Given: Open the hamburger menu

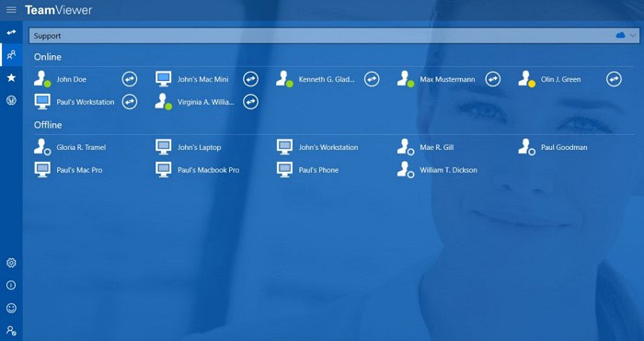Looking at the screenshot, I should [x=11, y=10].
